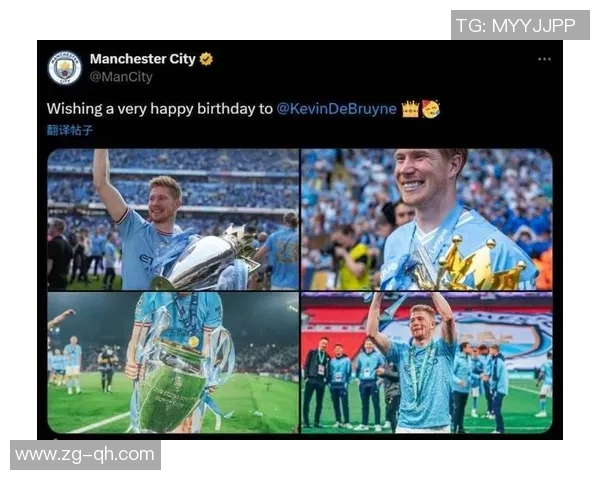Screen dimensions: 600x480
Task: Click the gold verified badge
Action: [x=206, y=59]
